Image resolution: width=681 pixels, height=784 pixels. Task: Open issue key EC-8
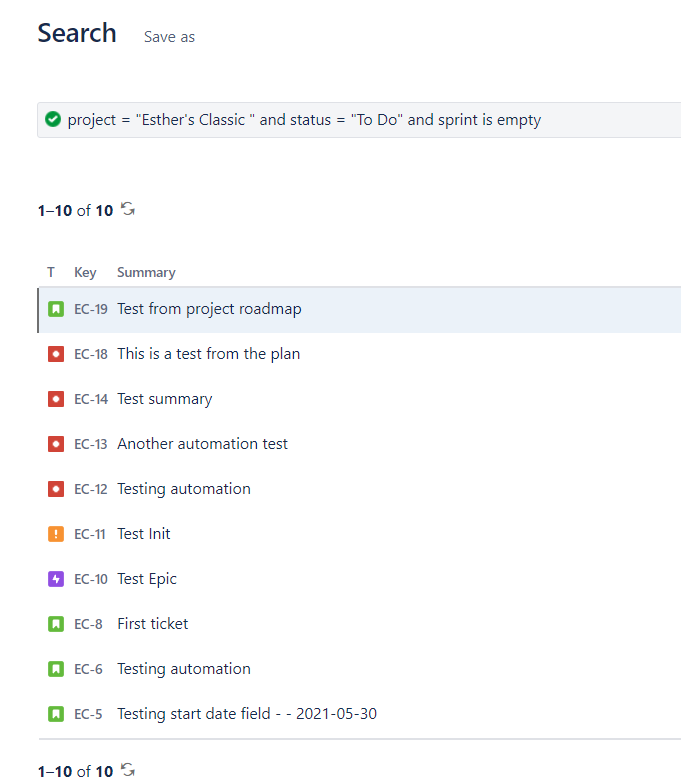tap(88, 624)
